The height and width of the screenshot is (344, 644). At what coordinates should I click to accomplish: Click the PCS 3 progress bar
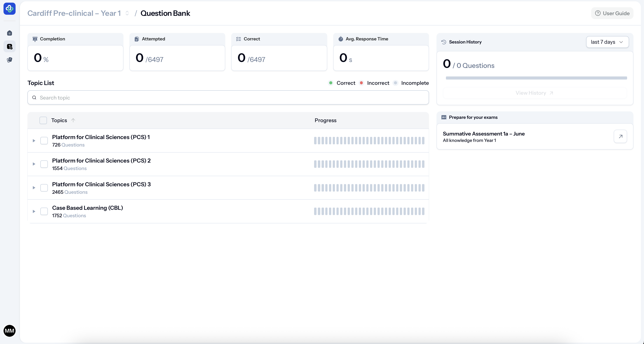[x=369, y=188]
